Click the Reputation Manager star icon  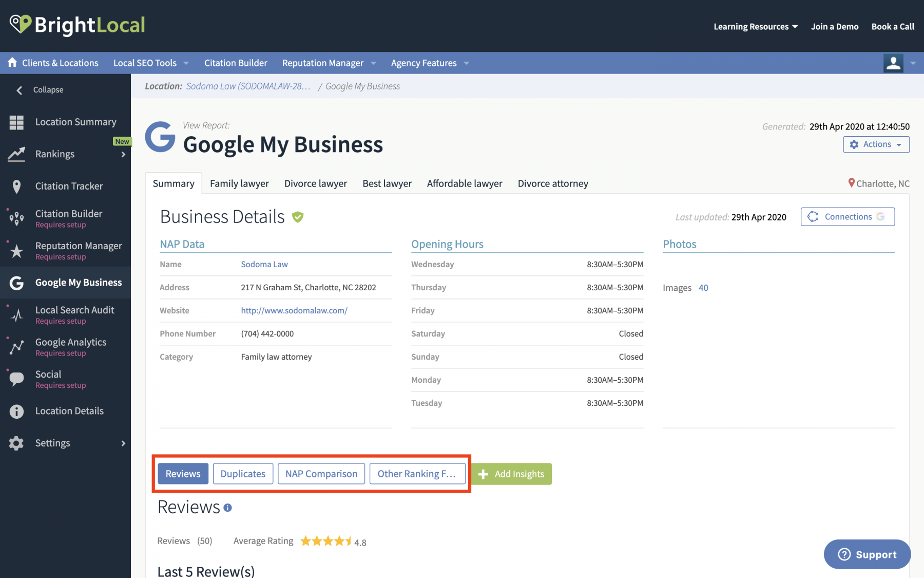16,250
